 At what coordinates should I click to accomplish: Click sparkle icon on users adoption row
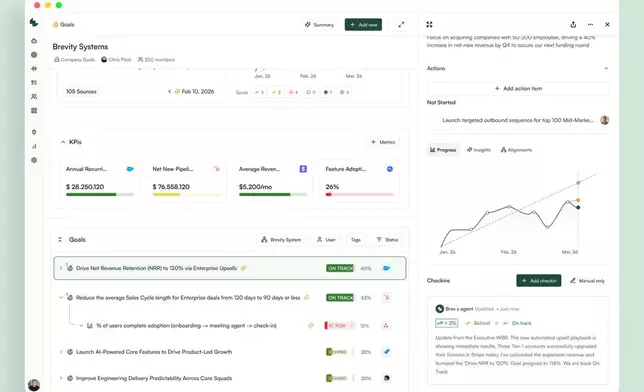point(311,326)
